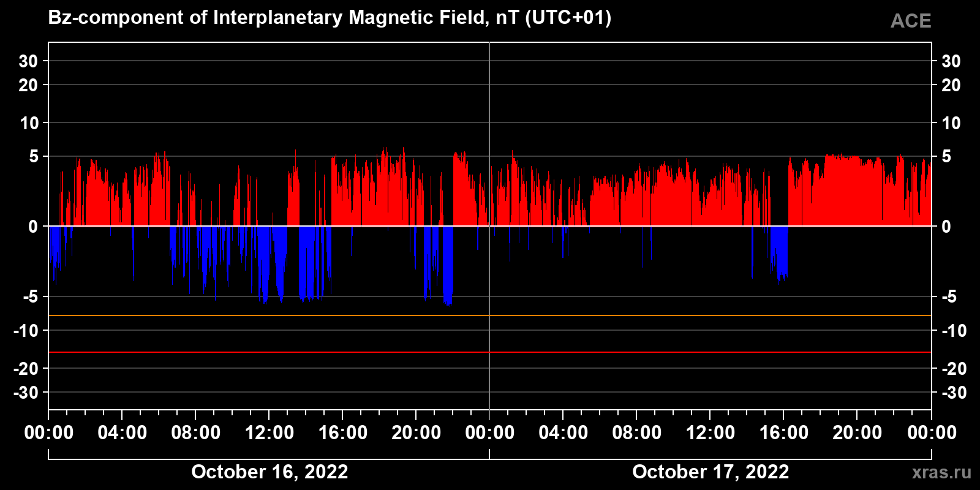
Task: Click the 0 value on the right axis
Action: [x=946, y=227]
